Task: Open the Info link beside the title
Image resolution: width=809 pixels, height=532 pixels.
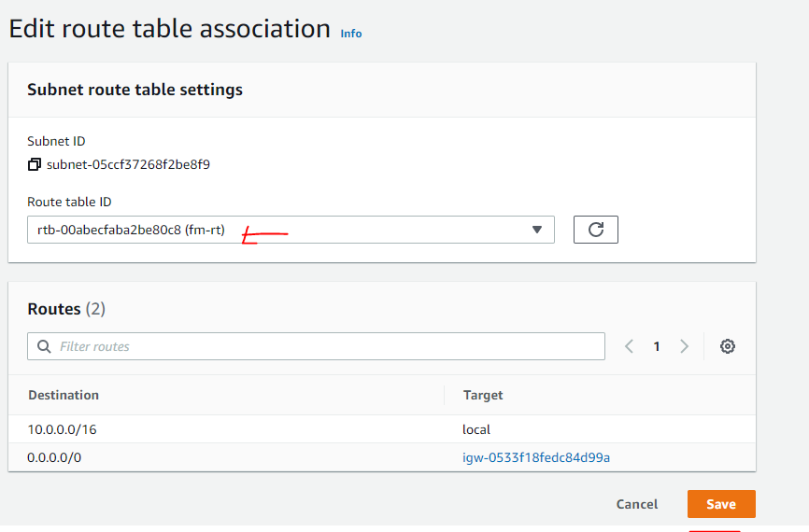Action: pyautogui.click(x=351, y=34)
